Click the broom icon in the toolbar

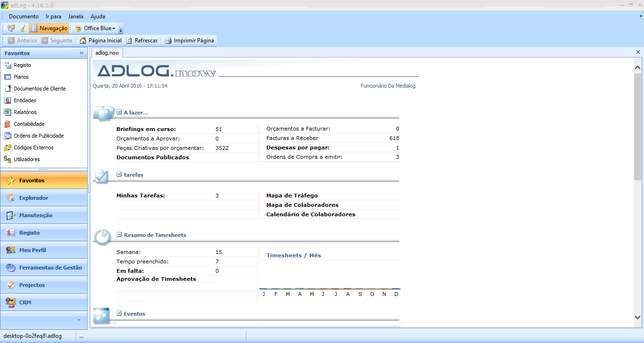(22, 28)
